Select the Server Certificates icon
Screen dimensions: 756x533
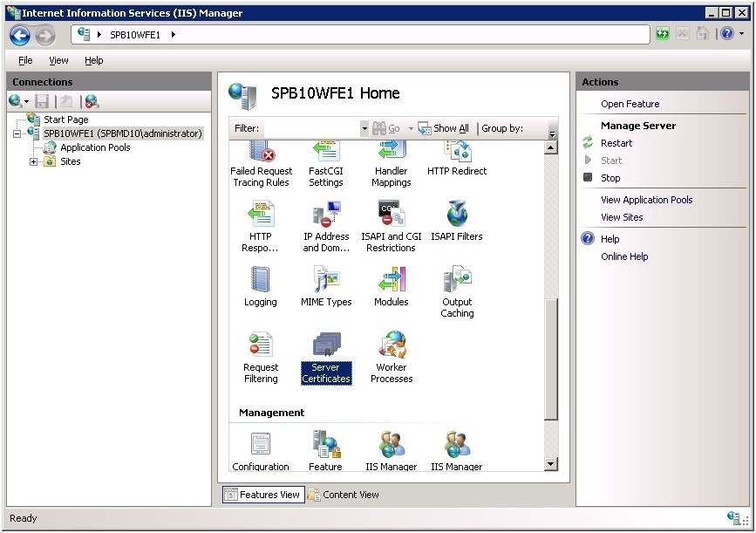(326, 357)
